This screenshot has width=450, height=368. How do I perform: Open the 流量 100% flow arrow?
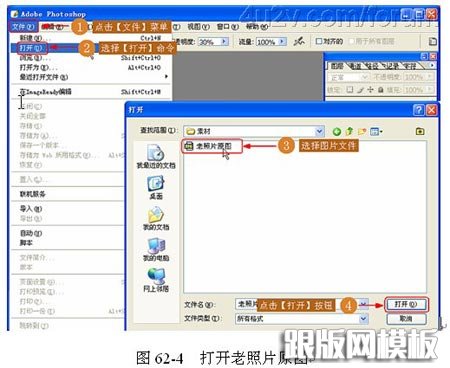(x=282, y=42)
